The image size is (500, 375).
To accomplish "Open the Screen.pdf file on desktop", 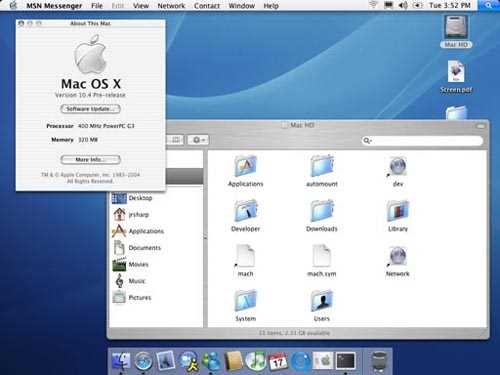I will coord(456,77).
